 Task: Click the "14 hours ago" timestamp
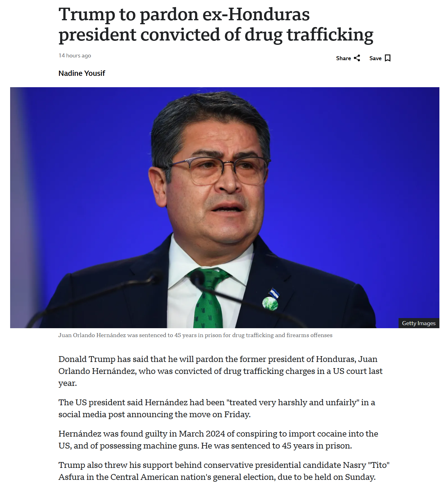[75, 56]
